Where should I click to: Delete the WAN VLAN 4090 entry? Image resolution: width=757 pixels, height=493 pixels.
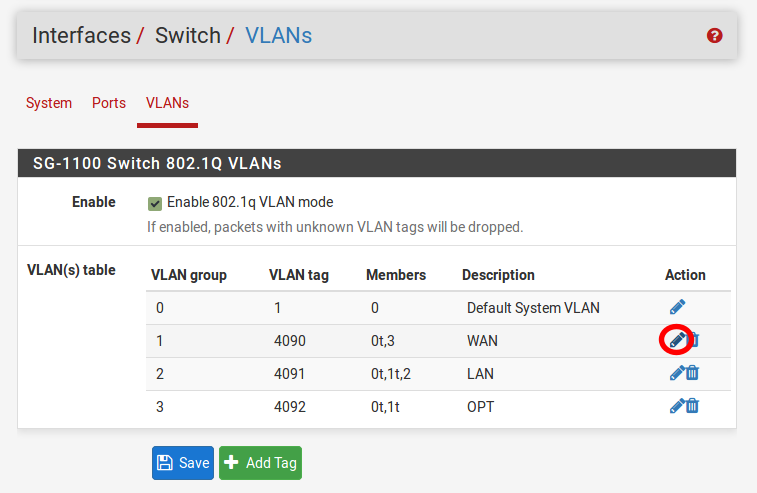pos(693,340)
